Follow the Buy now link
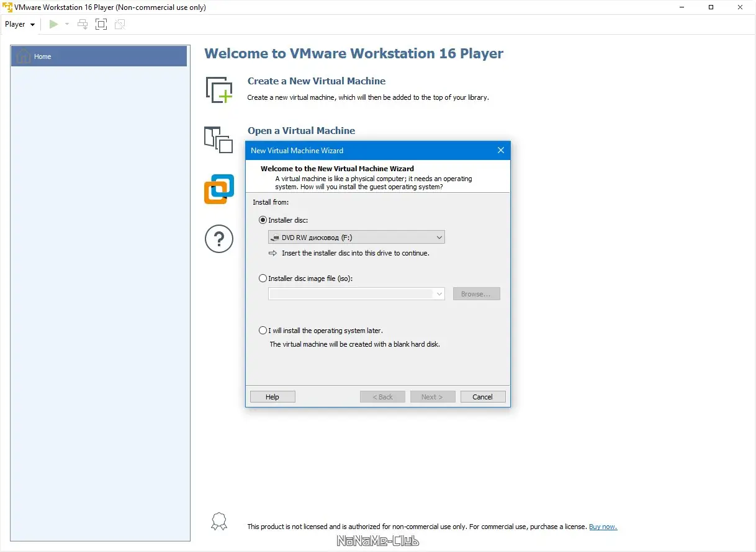756x552 pixels. [x=603, y=527]
